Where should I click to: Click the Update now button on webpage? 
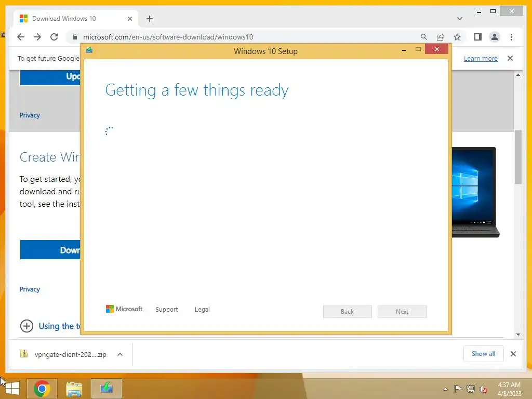[x=50, y=77]
